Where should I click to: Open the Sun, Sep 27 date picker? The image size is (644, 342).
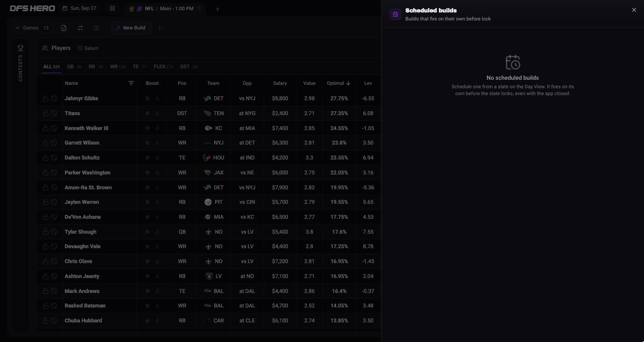(x=79, y=9)
